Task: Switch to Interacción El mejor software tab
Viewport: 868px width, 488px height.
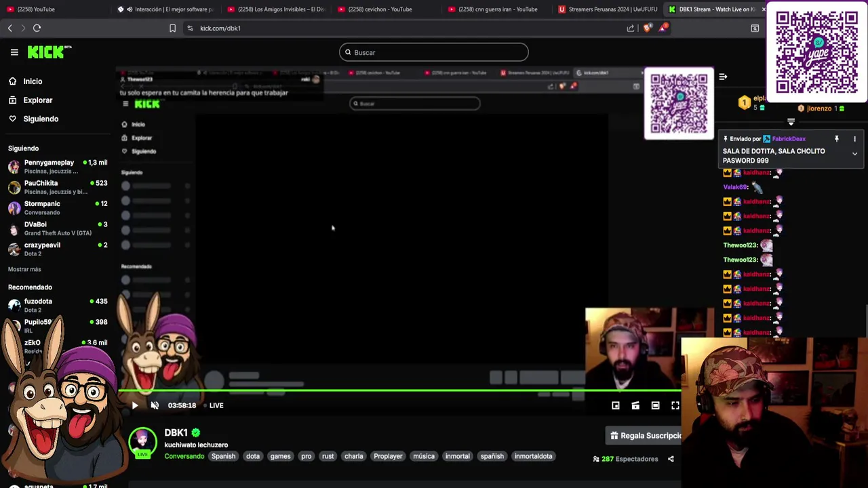Action: (x=166, y=9)
